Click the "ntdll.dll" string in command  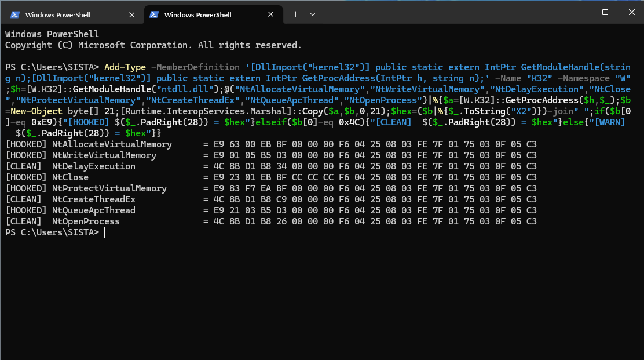pyautogui.click(x=185, y=89)
